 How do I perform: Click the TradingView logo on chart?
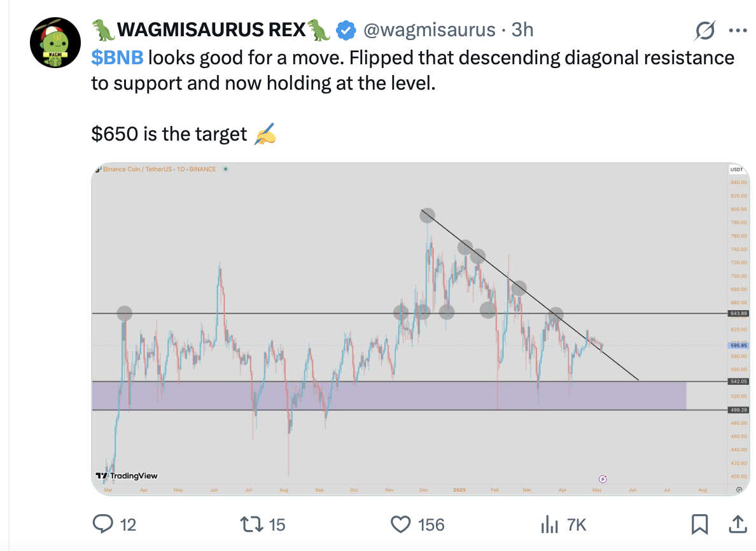click(x=127, y=476)
